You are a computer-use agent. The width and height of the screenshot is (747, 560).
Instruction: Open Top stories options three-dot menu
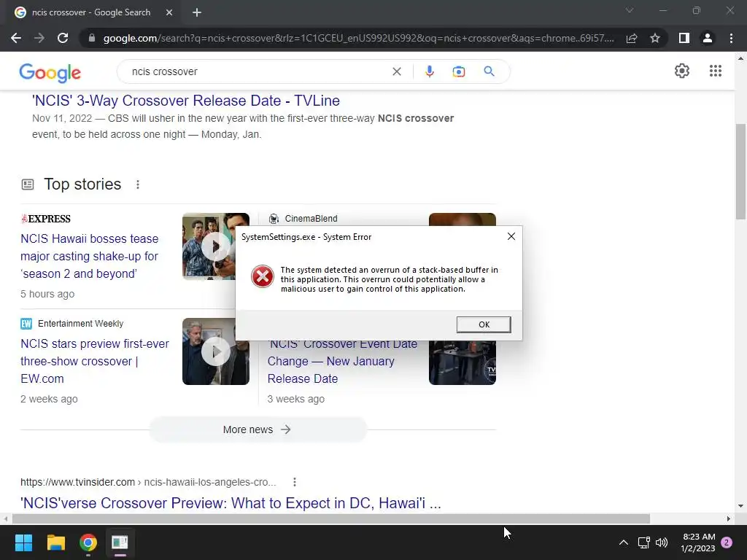tap(138, 184)
